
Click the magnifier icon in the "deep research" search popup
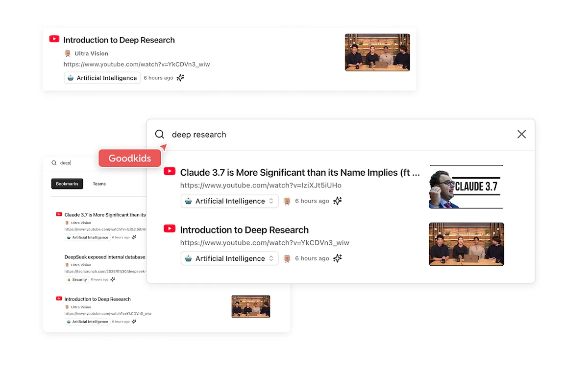[160, 134]
